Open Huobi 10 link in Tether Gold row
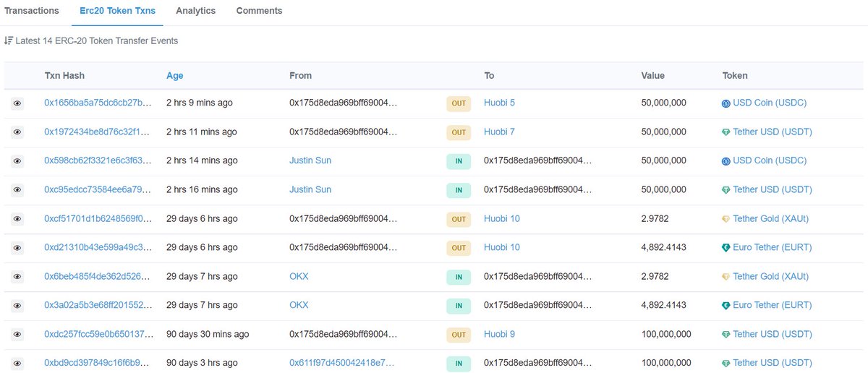The image size is (868, 373). (502, 218)
